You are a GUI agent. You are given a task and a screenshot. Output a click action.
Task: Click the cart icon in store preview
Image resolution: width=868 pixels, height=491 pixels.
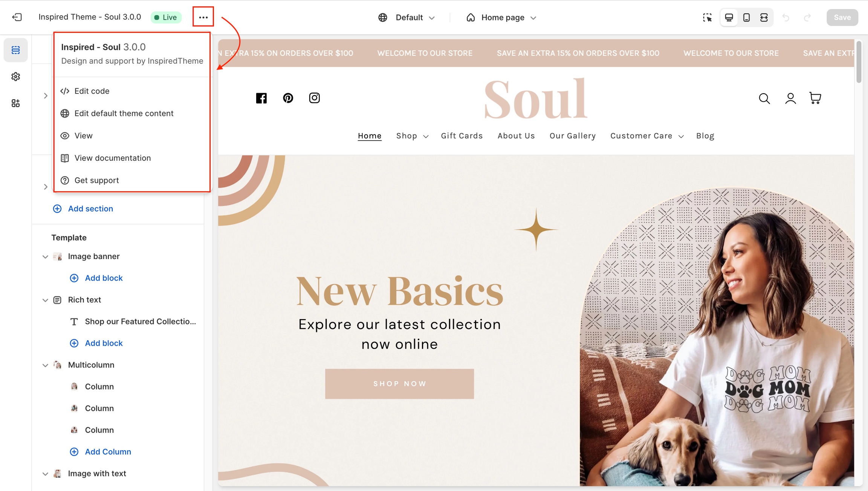tap(815, 98)
